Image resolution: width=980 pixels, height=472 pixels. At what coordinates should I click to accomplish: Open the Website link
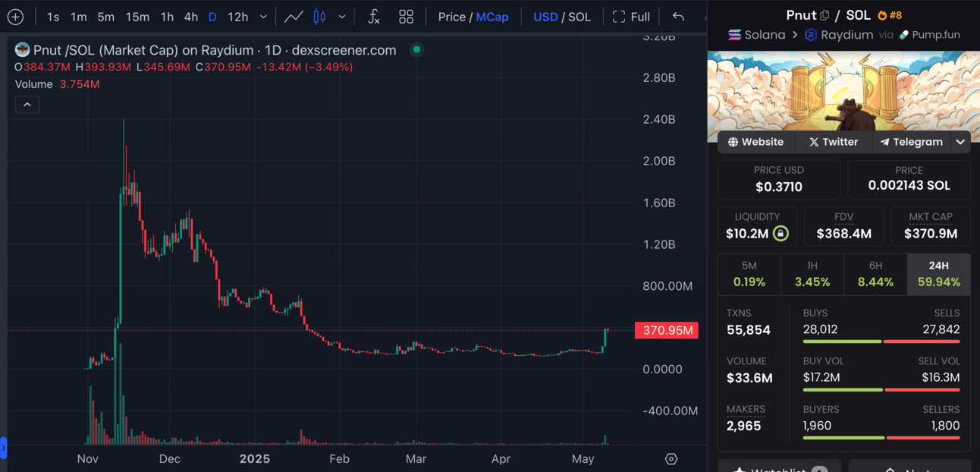(755, 142)
